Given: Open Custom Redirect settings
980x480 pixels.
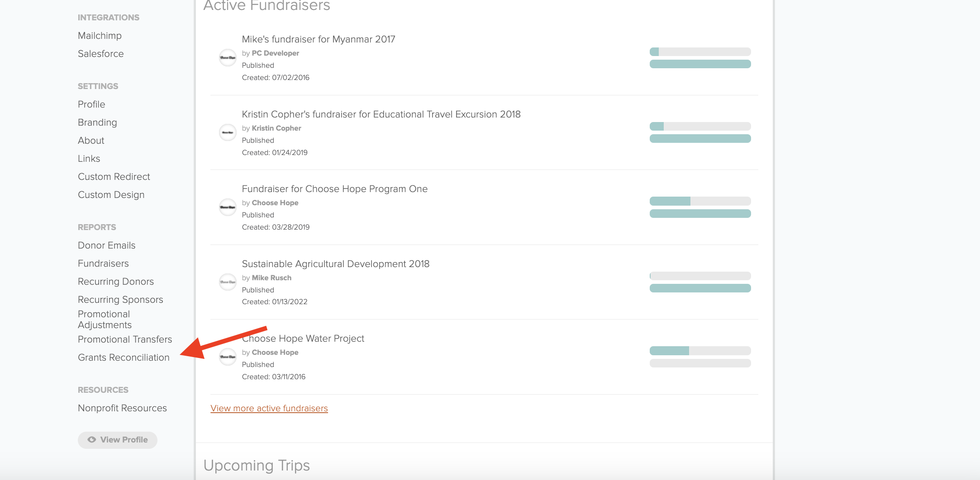Looking at the screenshot, I should click(x=114, y=177).
